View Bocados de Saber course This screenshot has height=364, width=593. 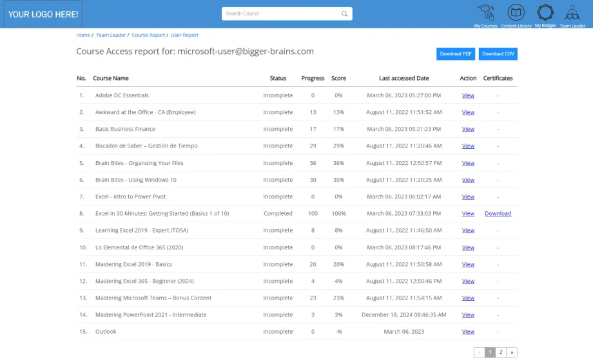click(x=468, y=146)
